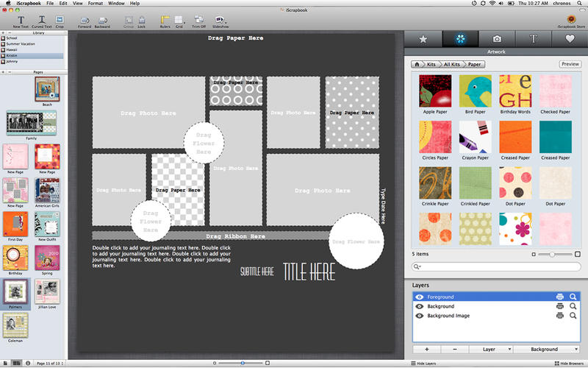The width and height of the screenshot is (588, 368).
Task: Hide the Foreground layer with eye icon
Action: tap(419, 297)
